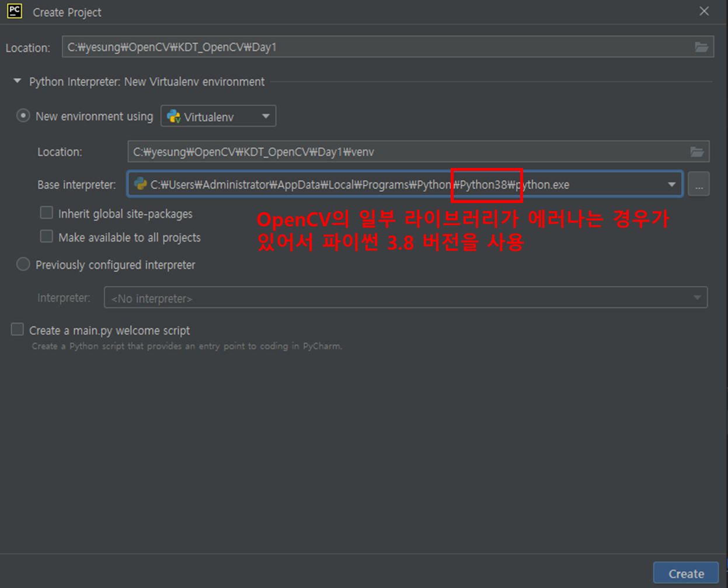Enable Inherit global site-packages
The image size is (728, 588).
(46, 213)
